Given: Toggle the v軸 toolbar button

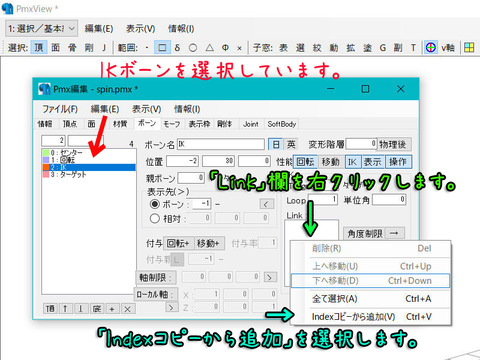Looking at the screenshot, I should (x=448, y=48).
